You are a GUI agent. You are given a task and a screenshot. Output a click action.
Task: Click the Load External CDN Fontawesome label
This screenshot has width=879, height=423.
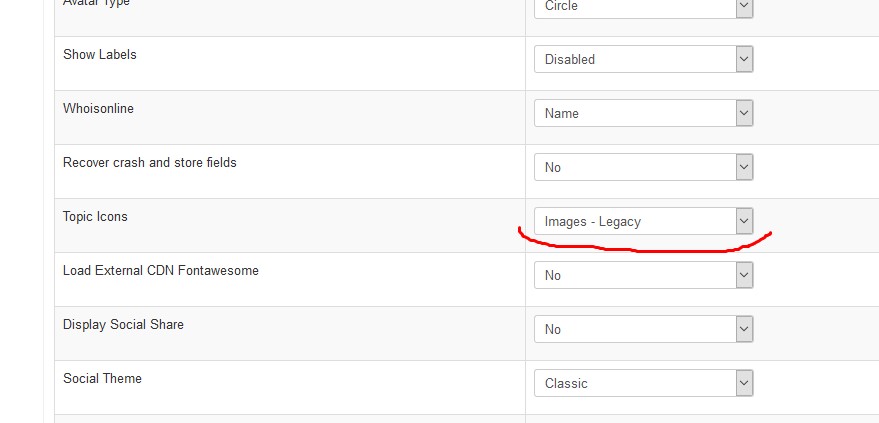point(161,270)
